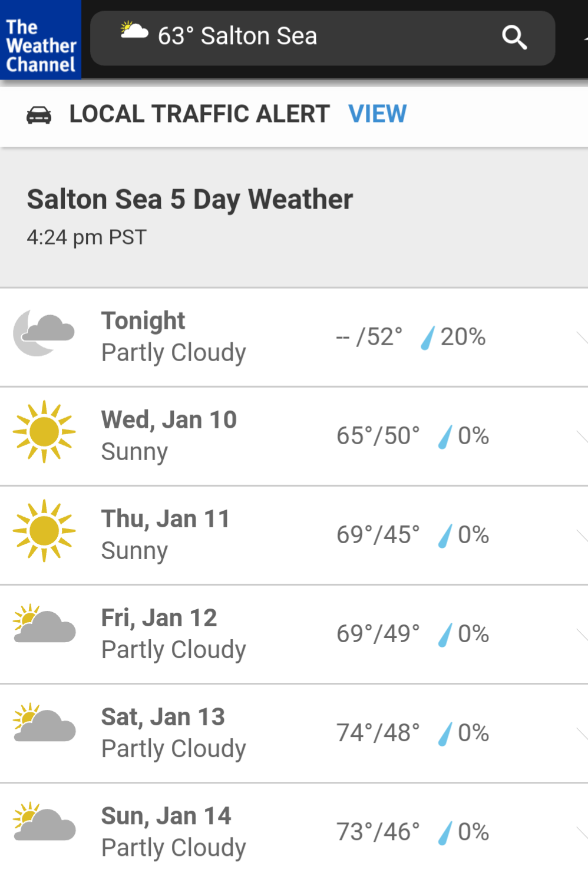The width and height of the screenshot is (588, 879).
Task: Open The Weather Channel logo home
Action: 40,39
